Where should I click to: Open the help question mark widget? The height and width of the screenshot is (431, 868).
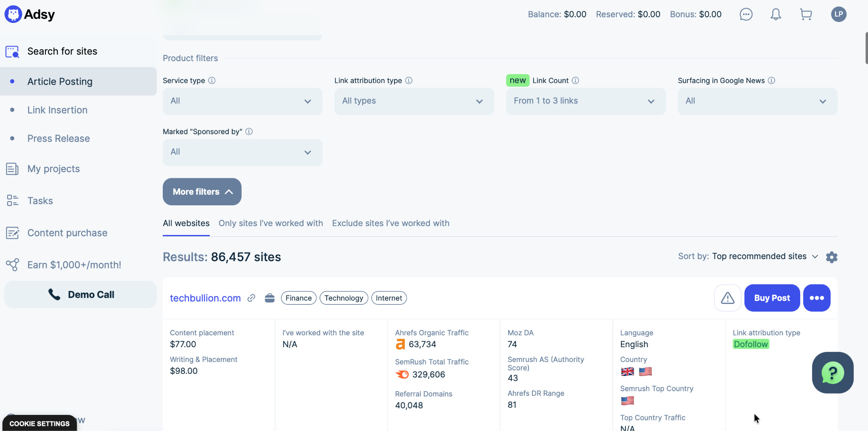click(833, 373)
